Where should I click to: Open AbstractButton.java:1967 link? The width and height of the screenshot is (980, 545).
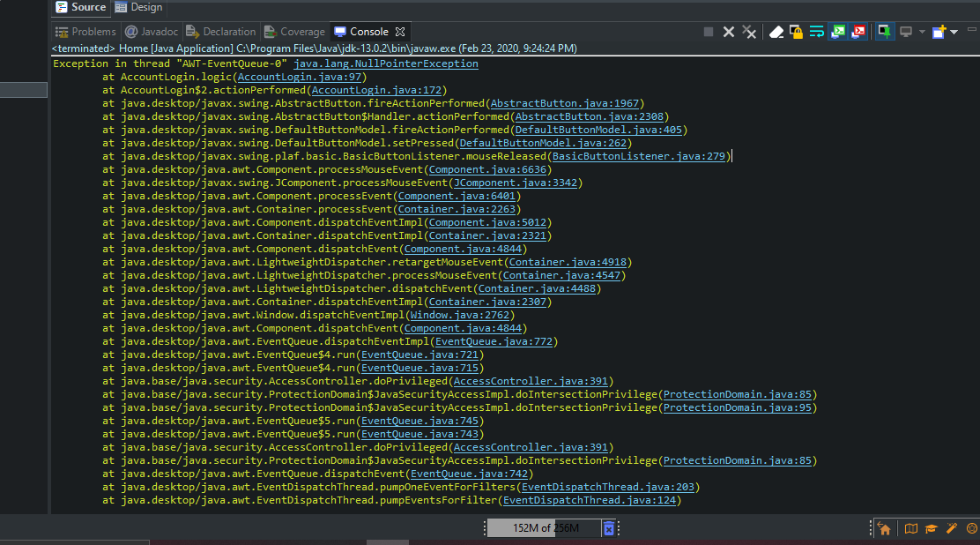[x=565, y=103]
